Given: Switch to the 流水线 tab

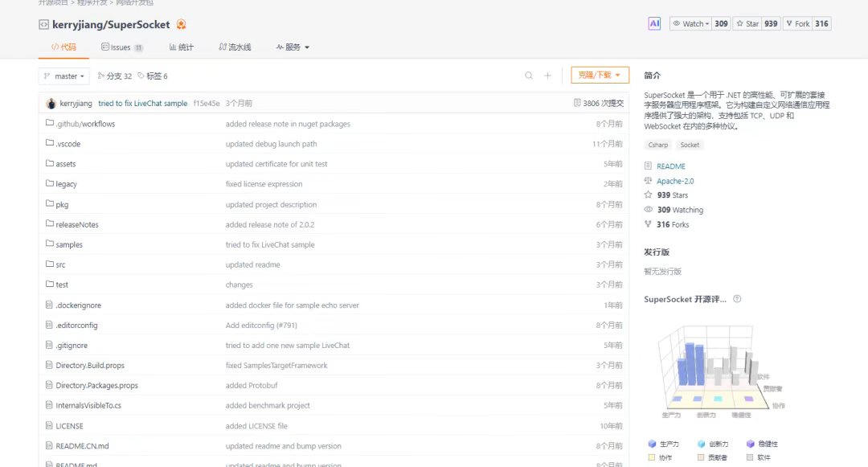Looking at the screenshot, I should (235, 47).
